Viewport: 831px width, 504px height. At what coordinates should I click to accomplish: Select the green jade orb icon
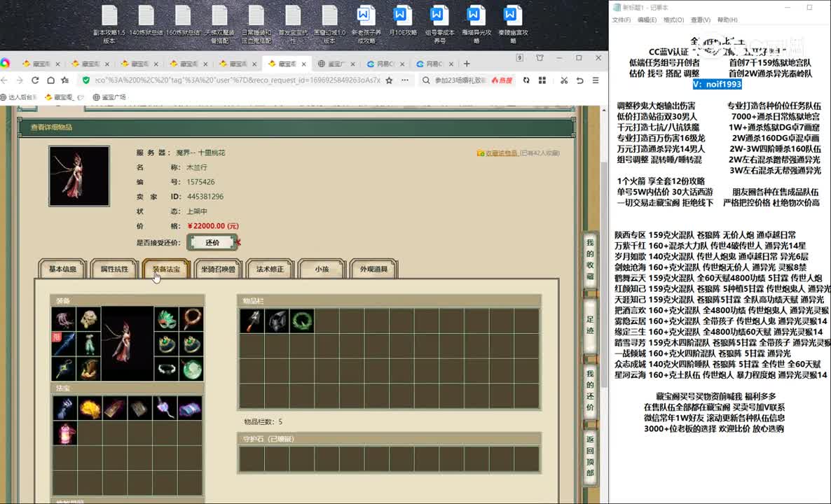pyautogui.click(x=191, y=368)
